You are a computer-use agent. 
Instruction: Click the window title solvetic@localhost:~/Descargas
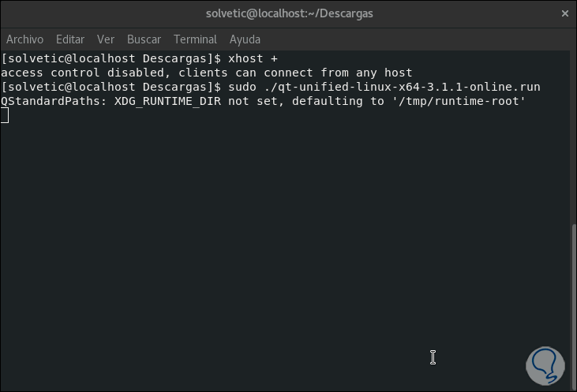tap(288, 13)
